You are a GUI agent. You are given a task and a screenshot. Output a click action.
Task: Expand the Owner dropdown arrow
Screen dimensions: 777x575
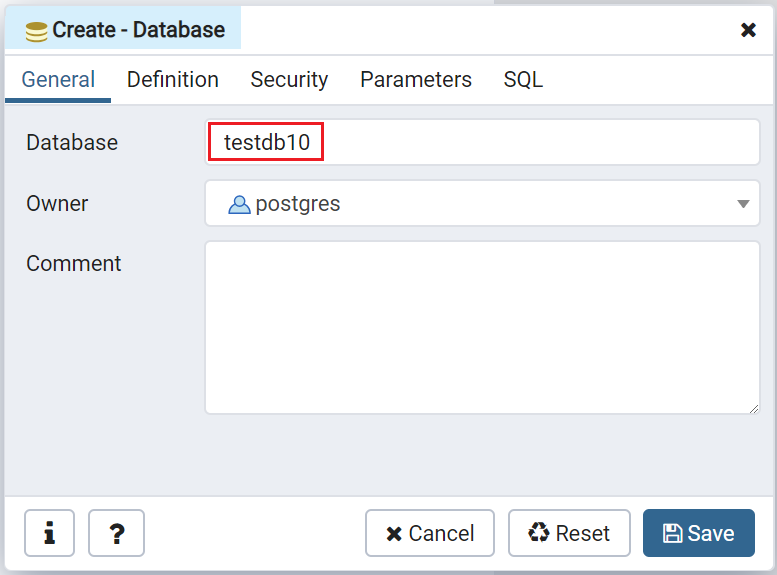click(x=743, y=204)
